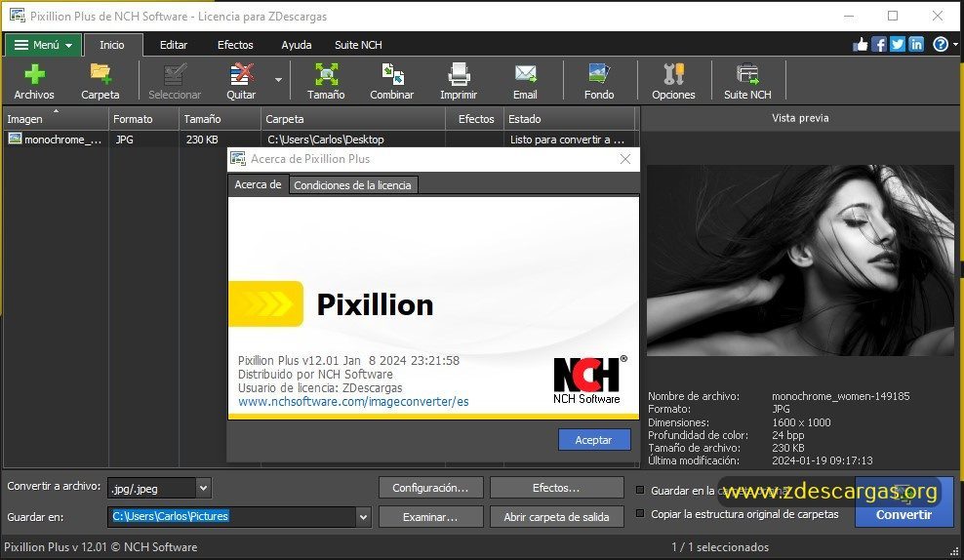964x560 pixels.
Task: Select the Acerca de dialog tab
Action: (259, 184)
